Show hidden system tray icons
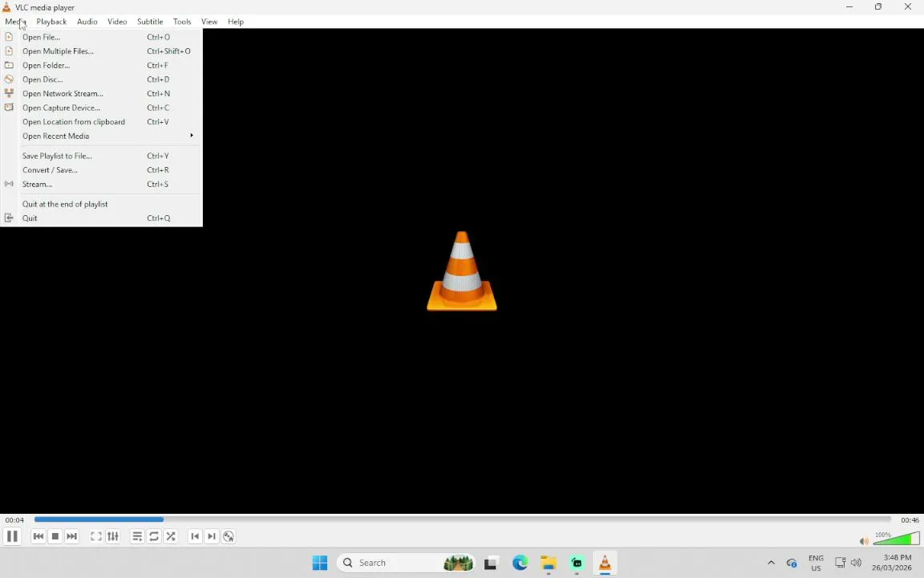 [771, 563]
